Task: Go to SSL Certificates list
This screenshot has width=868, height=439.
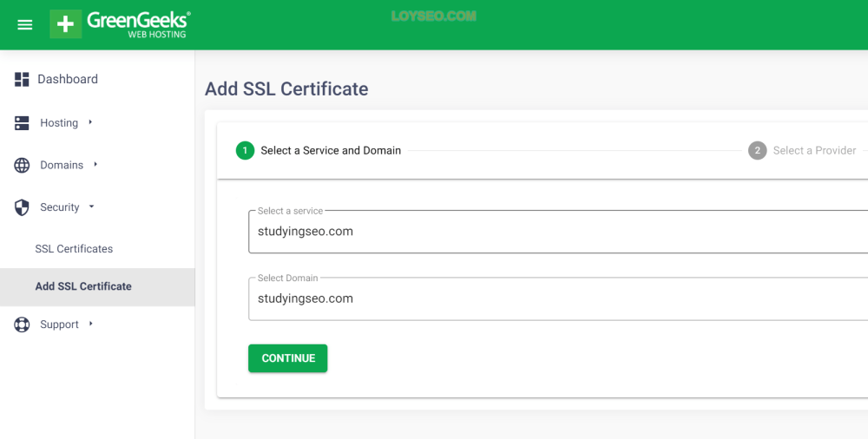Action: [74, 249]
